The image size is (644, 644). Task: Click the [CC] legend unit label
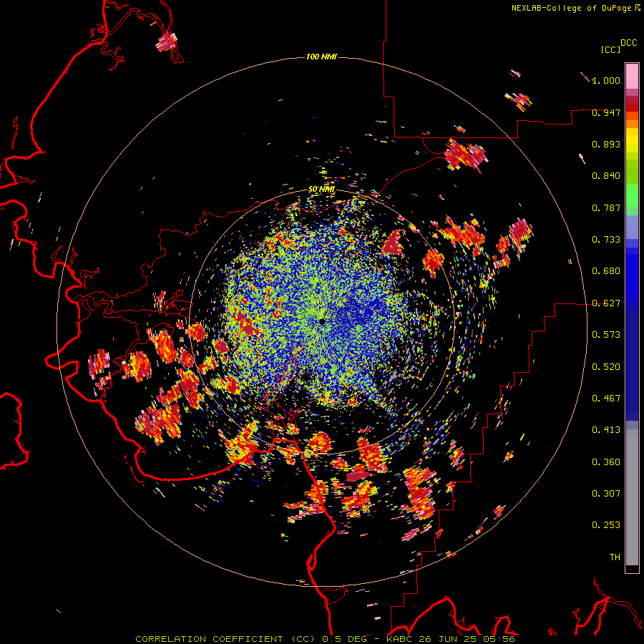[x=610, y=49]
